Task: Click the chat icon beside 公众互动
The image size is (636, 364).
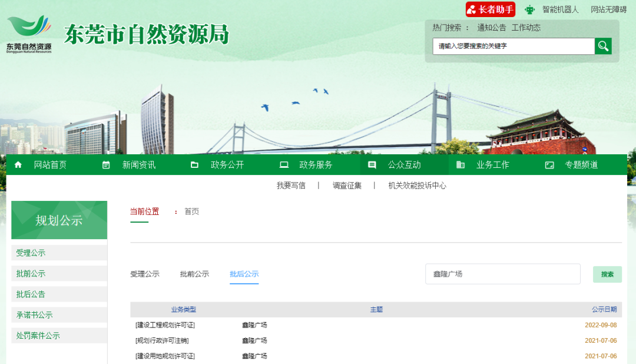Action: (x=372, y=165)
